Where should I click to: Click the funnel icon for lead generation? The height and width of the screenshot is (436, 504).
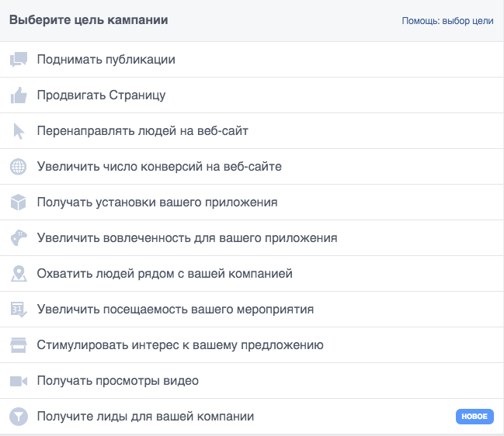(19, 417)
